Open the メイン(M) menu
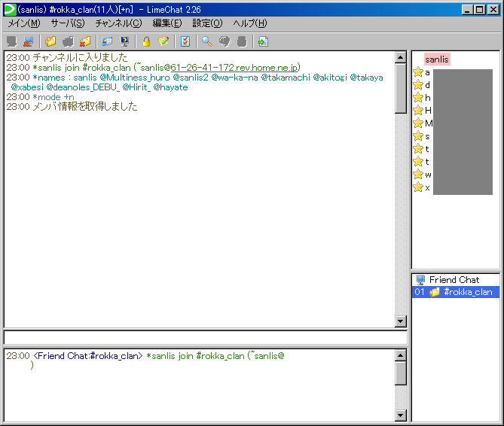Image resolution: width=504 pixels, height=426 pixels. (x=23, y=23)
